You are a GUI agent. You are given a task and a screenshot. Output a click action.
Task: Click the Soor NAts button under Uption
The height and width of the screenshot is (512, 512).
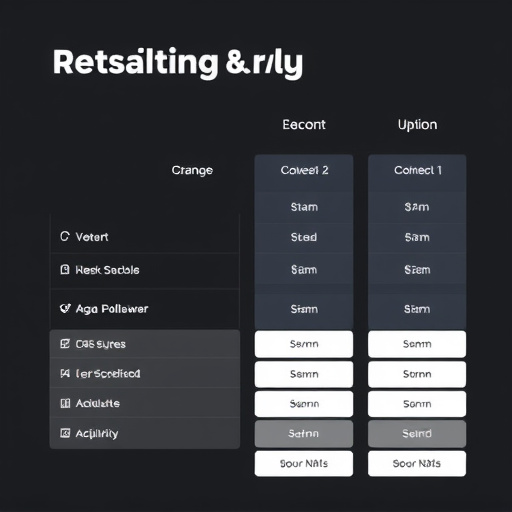point(417,463)
